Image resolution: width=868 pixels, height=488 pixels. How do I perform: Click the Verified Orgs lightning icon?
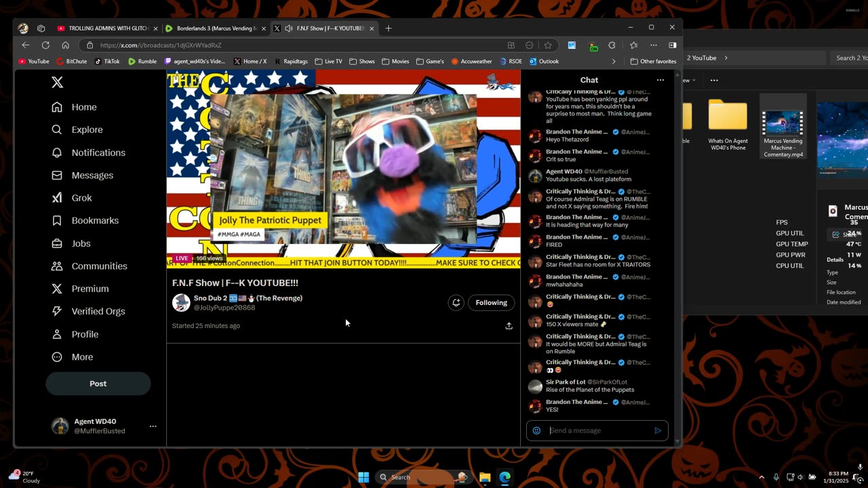pos(57,311)
